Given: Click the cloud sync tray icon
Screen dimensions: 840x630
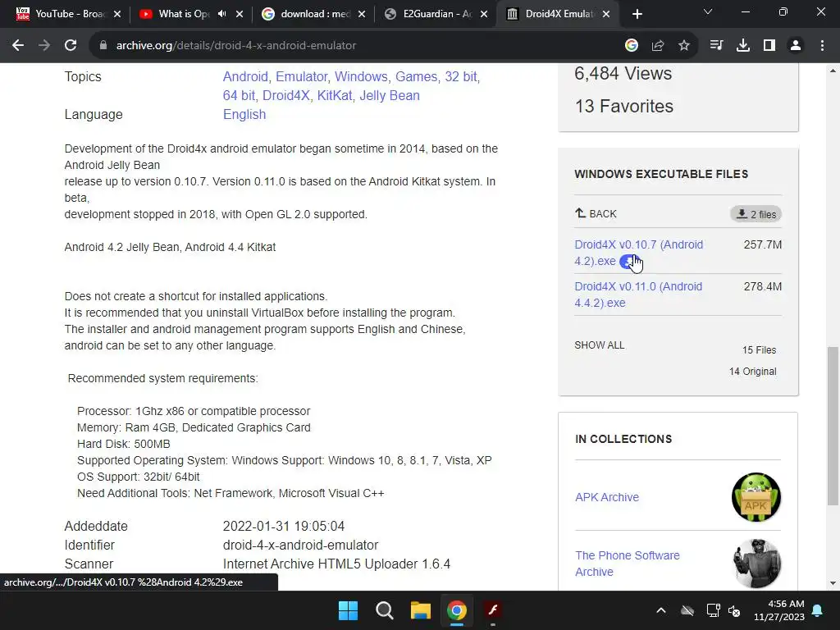Looking at the screenshot, I should [687, 610].
